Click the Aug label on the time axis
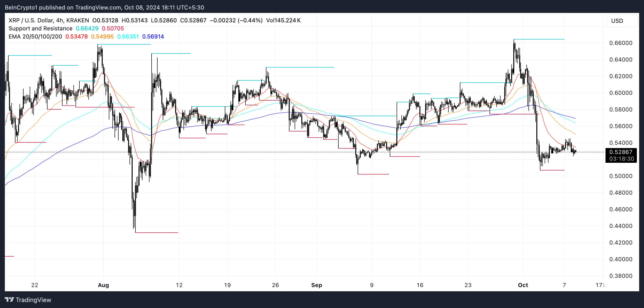The height and width of the screenshot is (308, 644). point(103,285)
